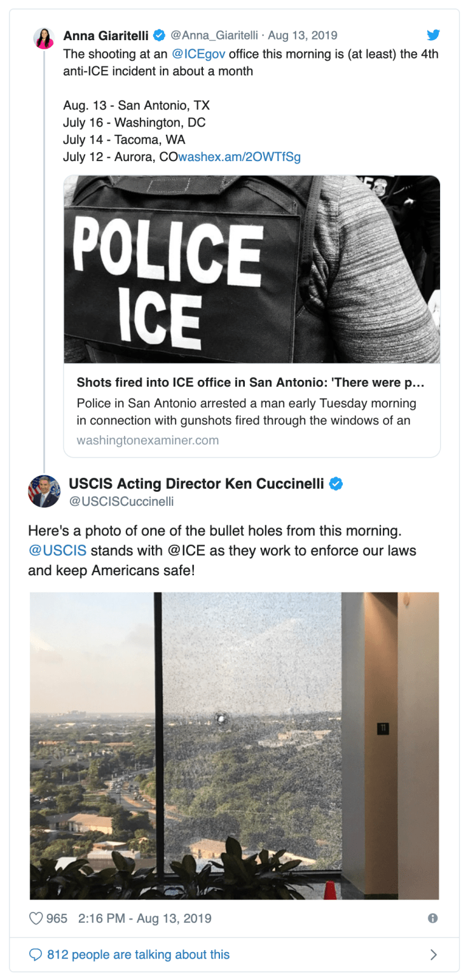Click the 2:16 PM tweet timestamp
This screenshot has height=980, width=468.
tap(144, 918)
